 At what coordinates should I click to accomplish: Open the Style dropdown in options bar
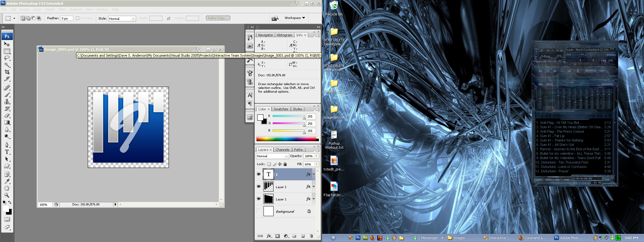(122, 19)
